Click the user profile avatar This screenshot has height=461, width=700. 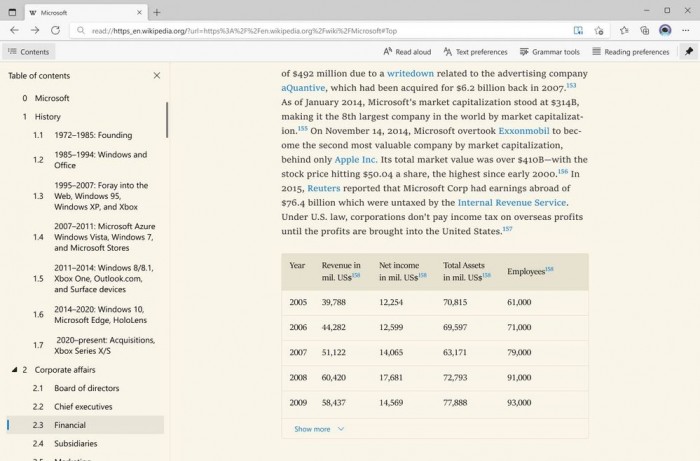pos(665,30)
